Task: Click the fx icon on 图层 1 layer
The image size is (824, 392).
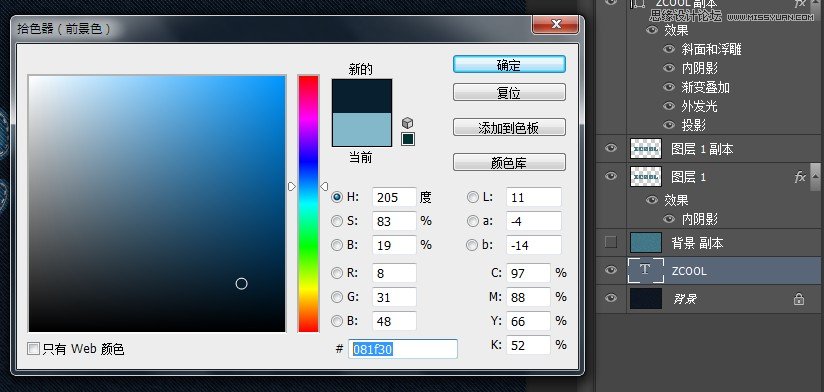Action: coord(800,177)
